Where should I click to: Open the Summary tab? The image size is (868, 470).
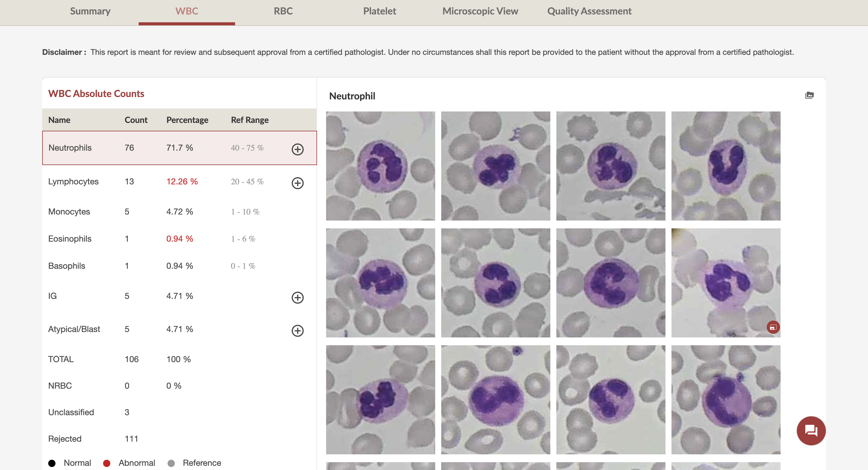point(90,11)
